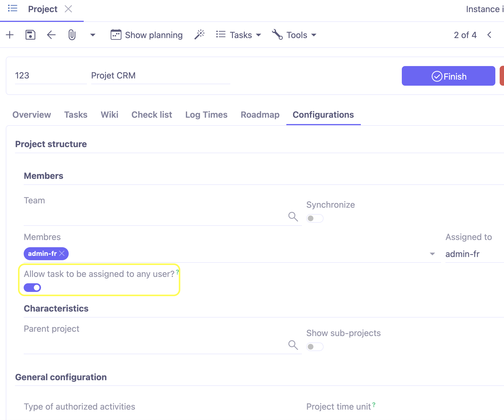
Task: Create a new item using the plus icon
Action: (10, 35)
